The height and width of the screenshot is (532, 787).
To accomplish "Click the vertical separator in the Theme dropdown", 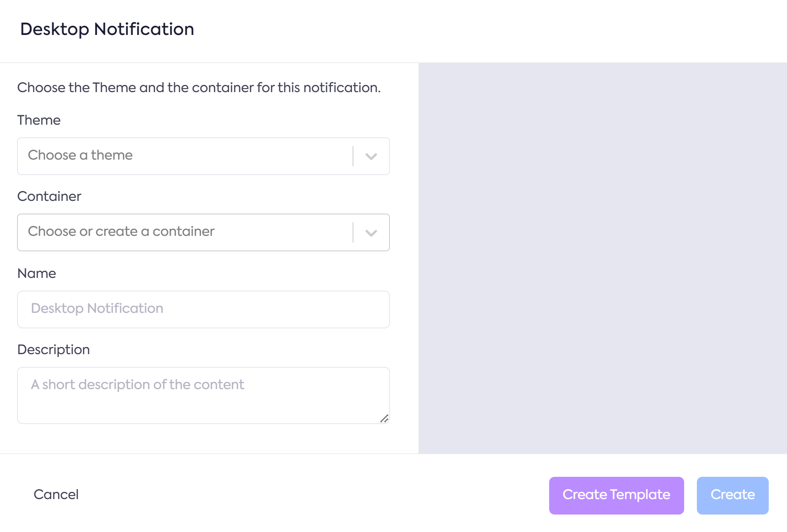I will pos(353,156).
